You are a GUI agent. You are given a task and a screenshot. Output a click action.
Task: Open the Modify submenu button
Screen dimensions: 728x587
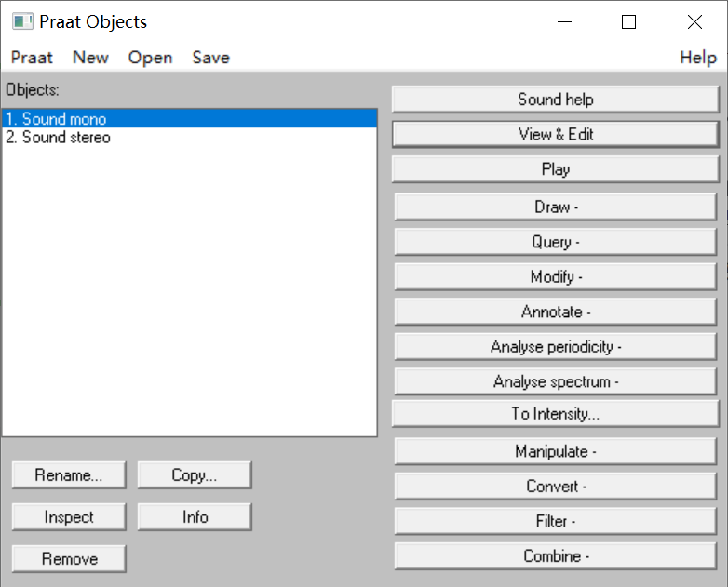coord(556,277)
